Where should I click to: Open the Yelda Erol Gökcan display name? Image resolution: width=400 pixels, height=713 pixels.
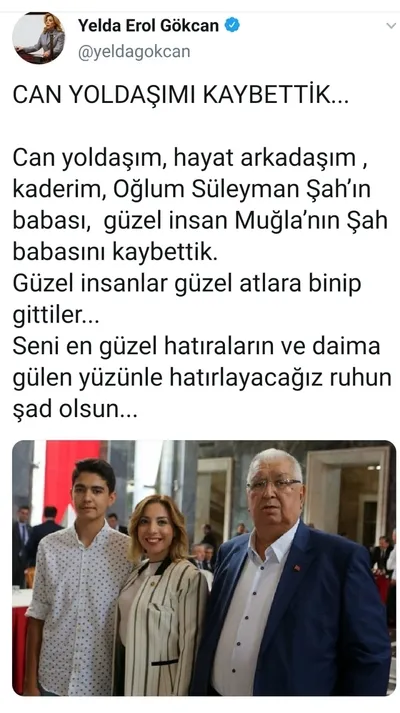(x=148, y=25)
